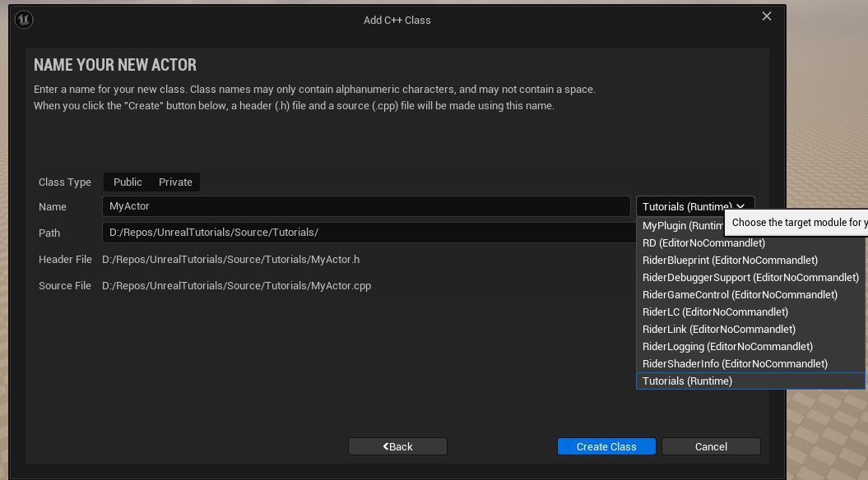Choose RiderDebuggerSupport (EditorNoCommandlet) module
The width and height of the screenshot is (868, 480).
click(750, 277)
